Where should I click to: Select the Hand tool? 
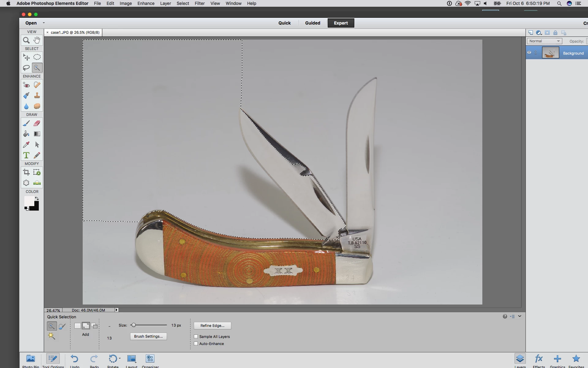[37, 40]
